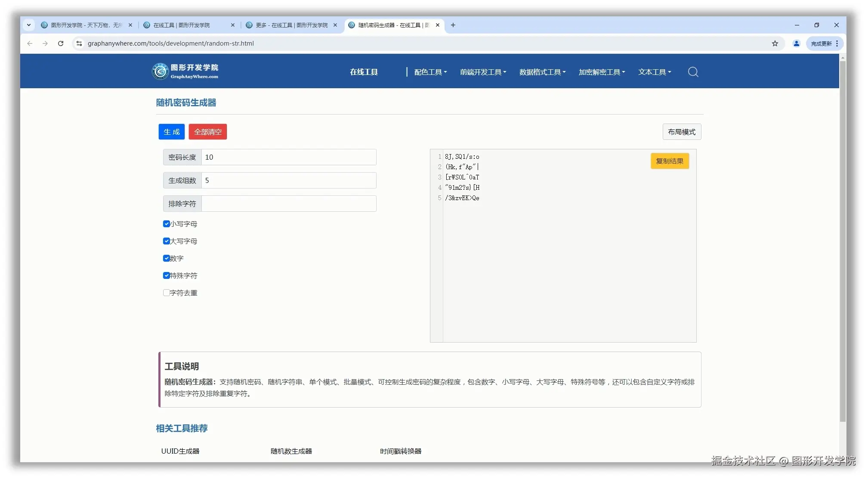Open the tab search chevron at top-left

pos(29,25)
